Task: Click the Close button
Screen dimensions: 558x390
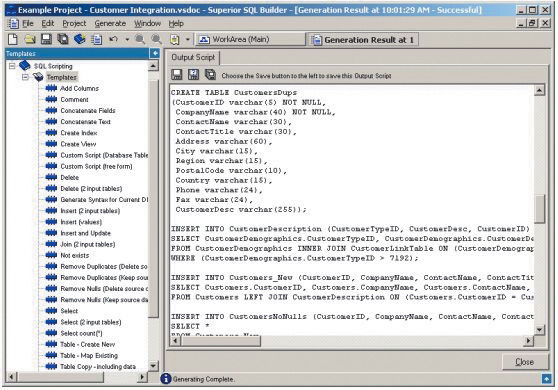Action: click(525, 362)
